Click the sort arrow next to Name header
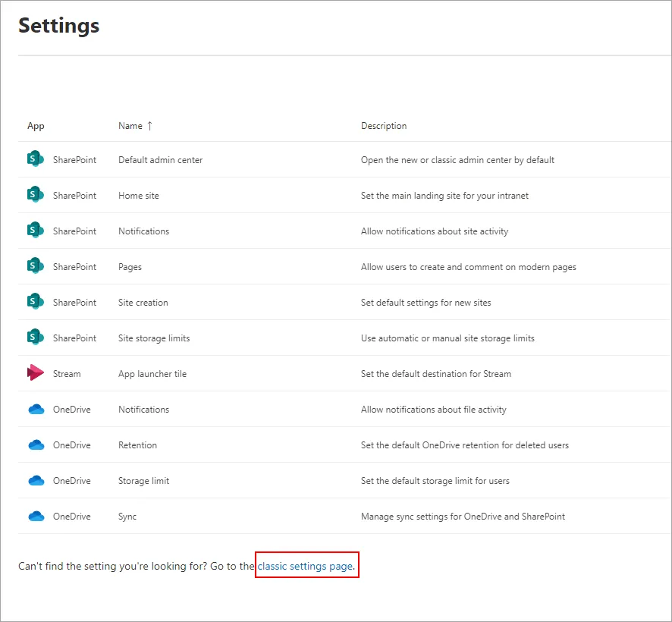This screenshot has width=672, height=622. pyautogui.click(x=149, y=126)
